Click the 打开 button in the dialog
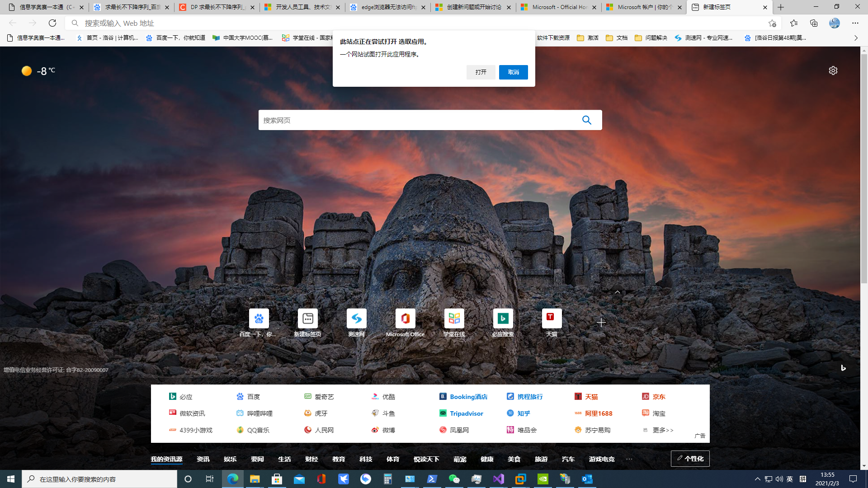The width and height of the screenshot is (868, 488). [x=481, y=72]
